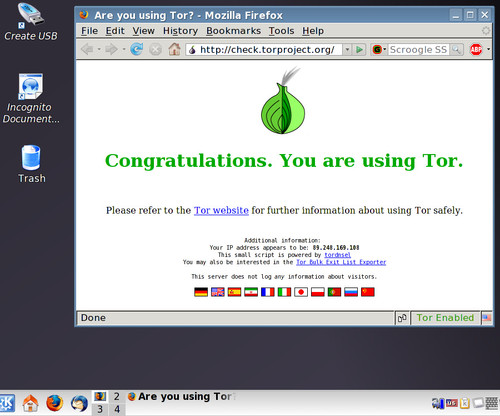
Task: Open the Edit menu
Action: tap(115, 31)
